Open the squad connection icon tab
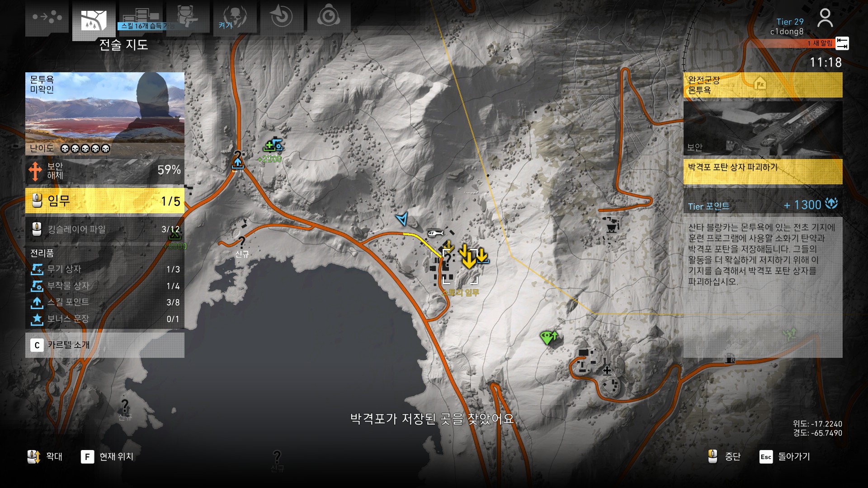This screenshot has height=488, width=868. point(47,18)
